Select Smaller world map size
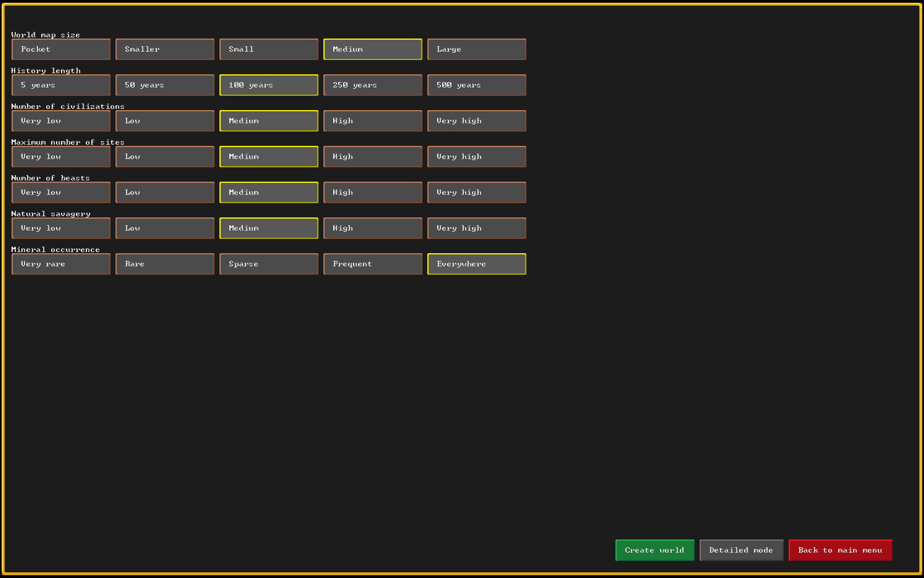The height and width of the screenshot is (578, 924). click(165, 50)
